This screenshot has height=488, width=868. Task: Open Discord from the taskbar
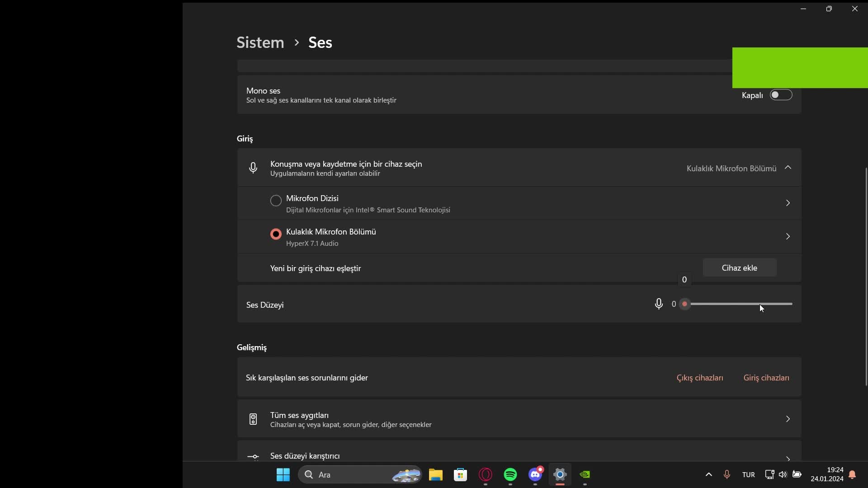tap(535, 474)
